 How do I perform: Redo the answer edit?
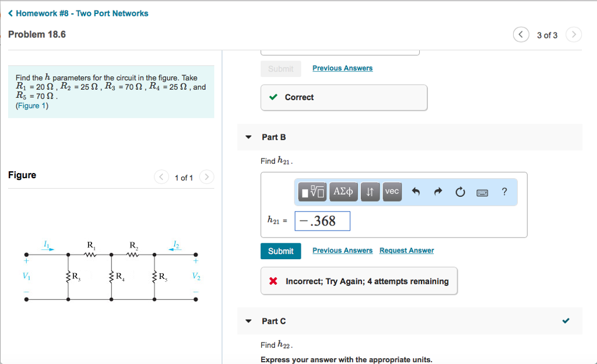(x=438, y=192)
